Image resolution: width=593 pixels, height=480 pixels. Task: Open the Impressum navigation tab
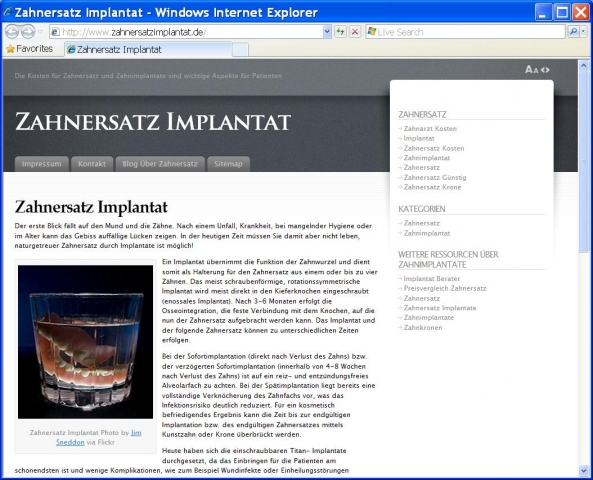coord(42,164)
